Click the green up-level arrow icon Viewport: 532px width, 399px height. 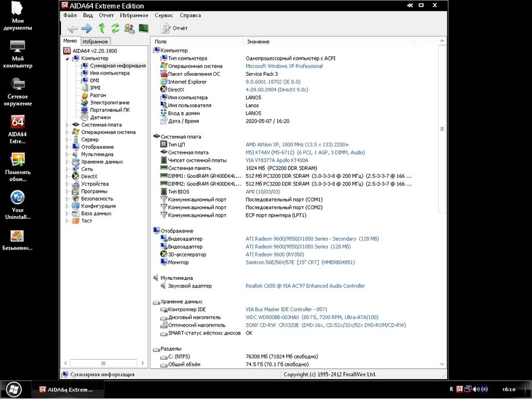(101, 28)
